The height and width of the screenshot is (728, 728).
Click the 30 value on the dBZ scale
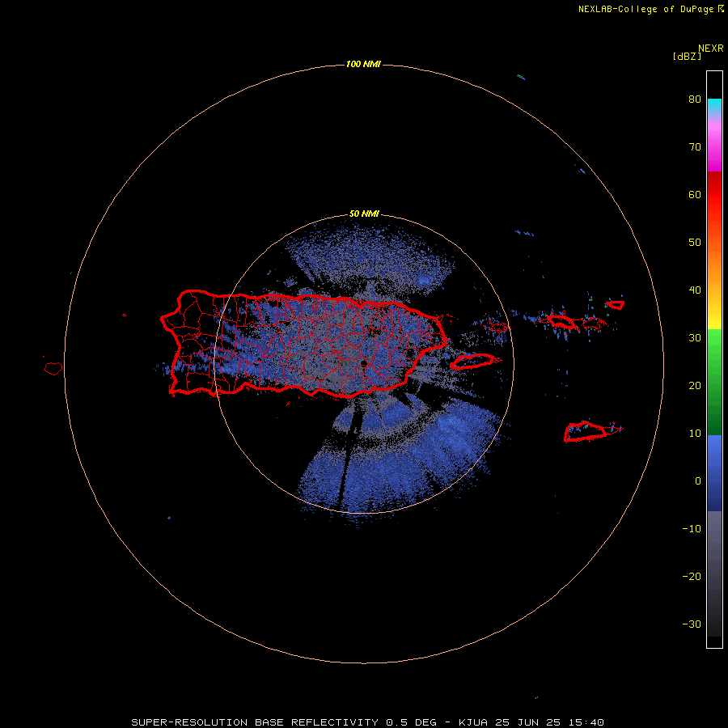(x=695, y=337)
